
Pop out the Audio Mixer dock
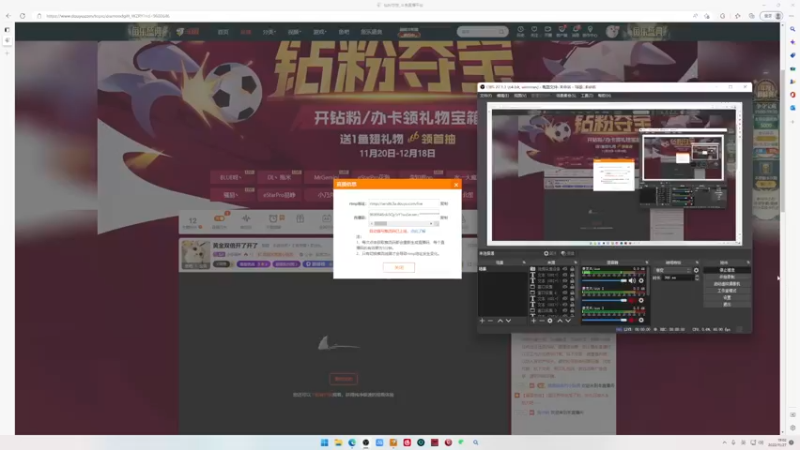pyautogui.click(x=646, y=262)
